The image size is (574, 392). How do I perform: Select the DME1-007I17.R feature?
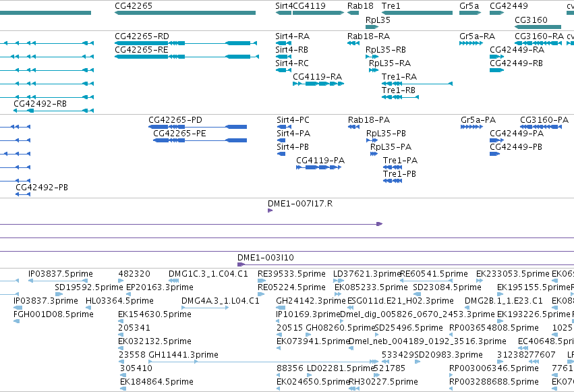(x=270, y=211)
